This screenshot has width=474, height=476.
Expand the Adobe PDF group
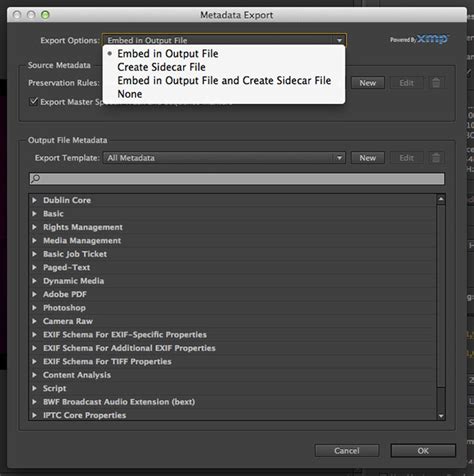click(34, 294)
